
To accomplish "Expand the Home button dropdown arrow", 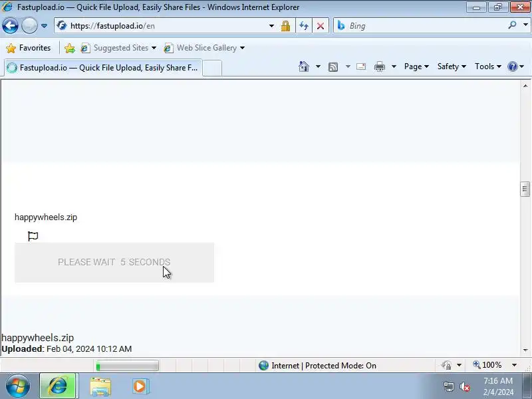I will (x=318, y=66).
